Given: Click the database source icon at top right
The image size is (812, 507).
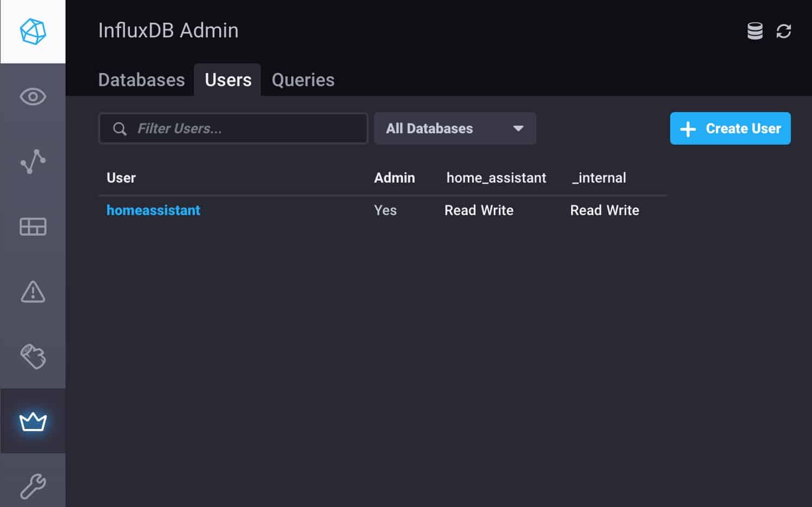Looking at the screenshot, I should pyautogui.click(x=755, y=31).
